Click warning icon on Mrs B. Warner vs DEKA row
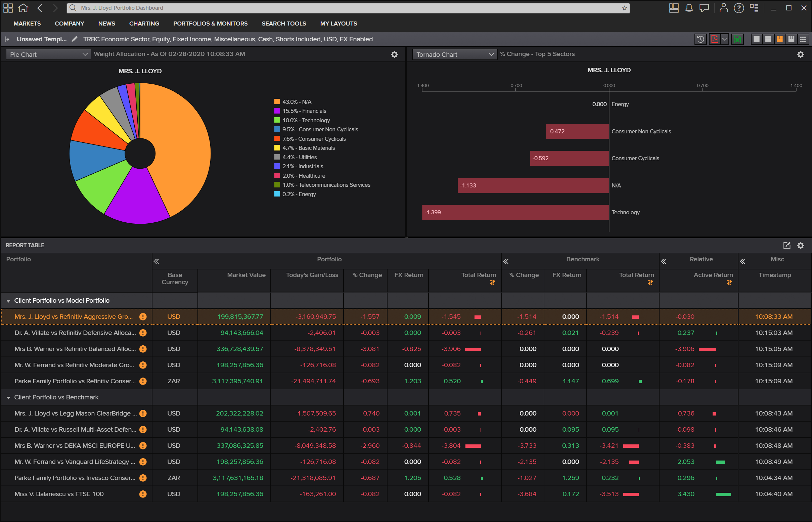Viewport: 812px width, 522px height. 143,446
